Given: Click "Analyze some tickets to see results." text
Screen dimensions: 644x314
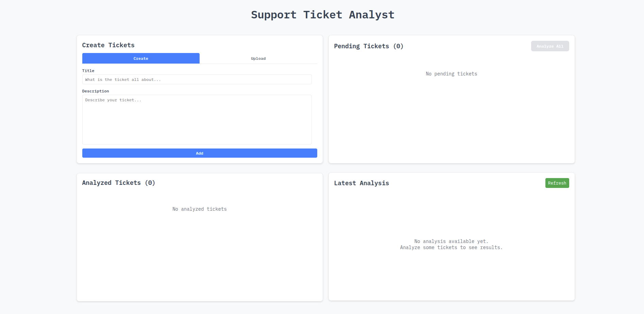Looking at the screenshot, I should click(x=451, y=247).
